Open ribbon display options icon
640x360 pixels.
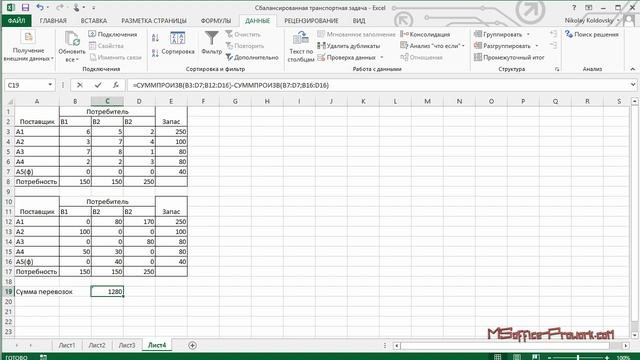click(589, 7)
